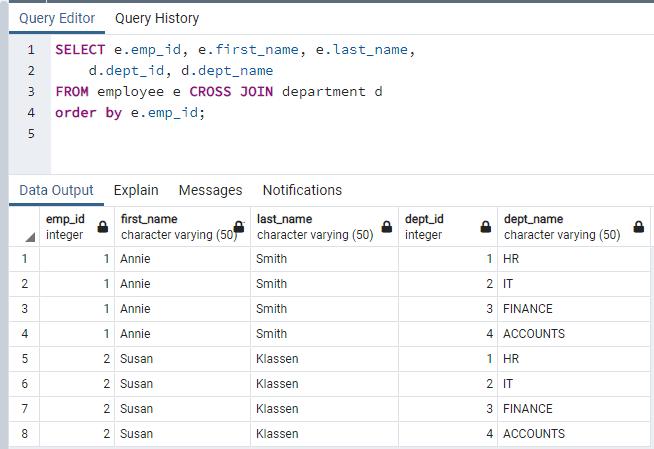Click the lock icon in emp_id column

click(103, 228)
